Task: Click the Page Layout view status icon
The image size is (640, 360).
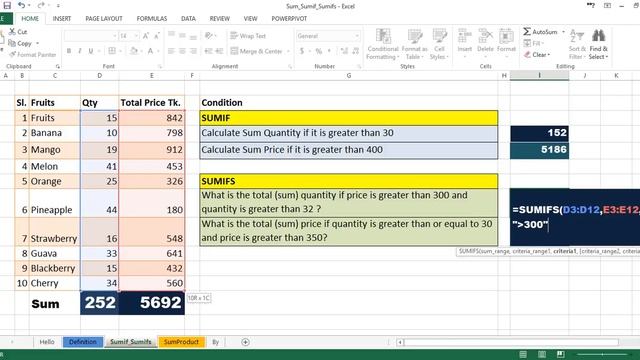Action: (542, 354)
